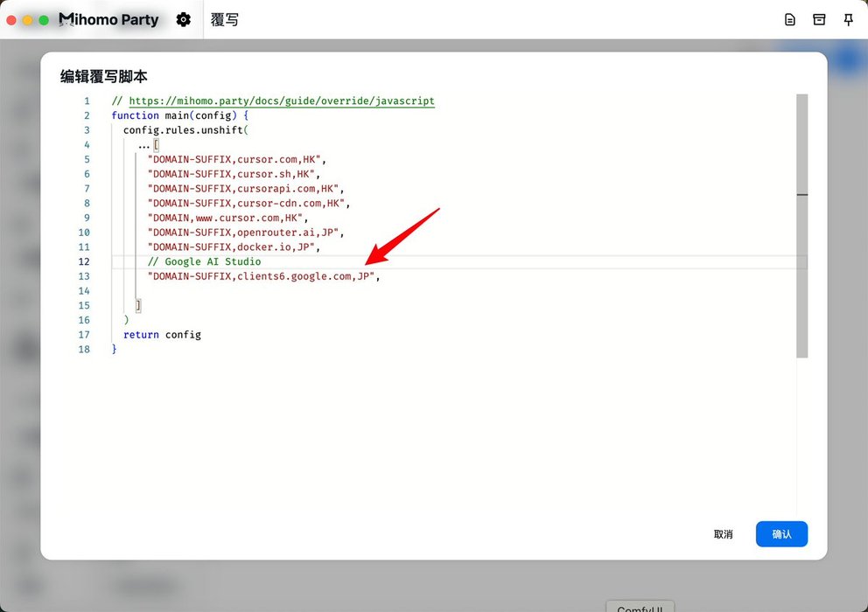Open the mihomo.party docs link in line 1

281,101
